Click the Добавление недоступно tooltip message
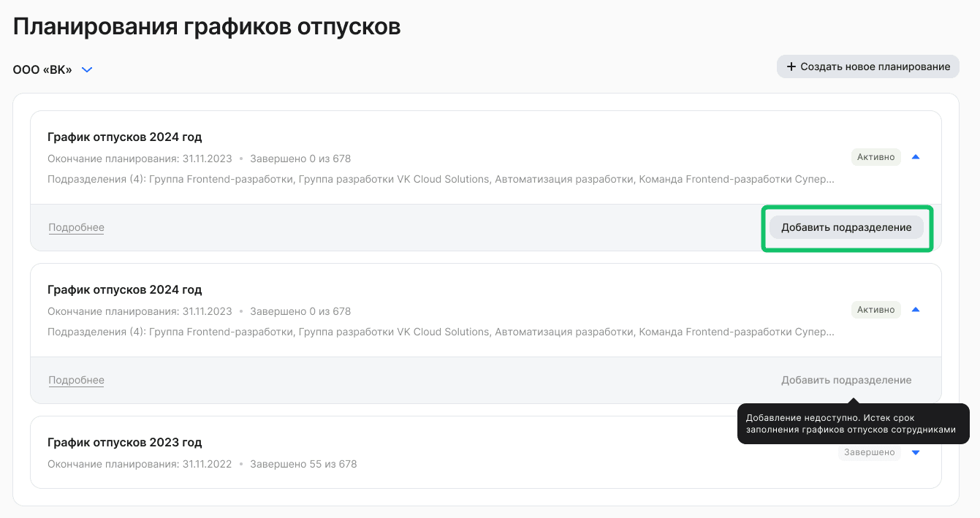 pos(853,424)
